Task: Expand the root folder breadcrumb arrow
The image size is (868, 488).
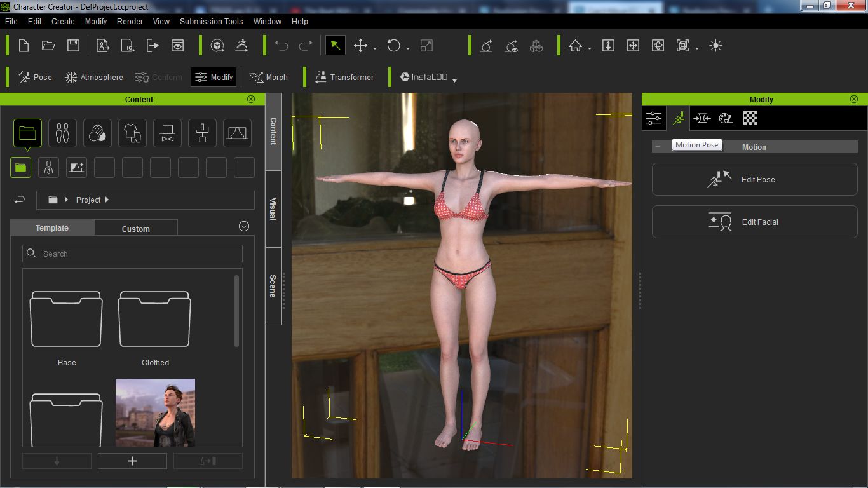Action: pos(66,200)
